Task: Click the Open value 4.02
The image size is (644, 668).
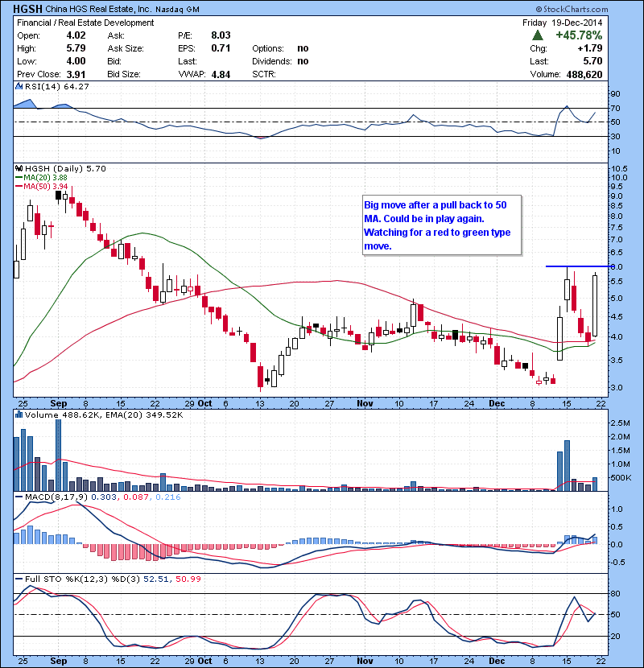Action: pyautogui.click(x=76, y=35)
